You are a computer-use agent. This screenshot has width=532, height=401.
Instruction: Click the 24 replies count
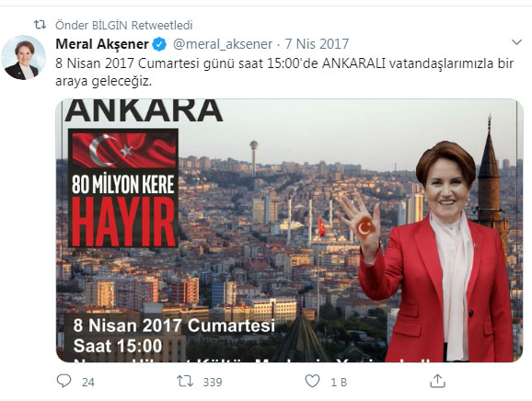(88, 382)
